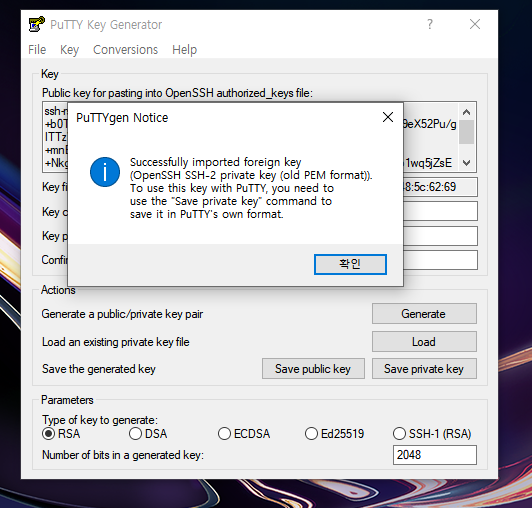Image resolution: width=532 pixels, height=508 pixels.
Task: Click the Load button
Action: click(x=424, y=341)
